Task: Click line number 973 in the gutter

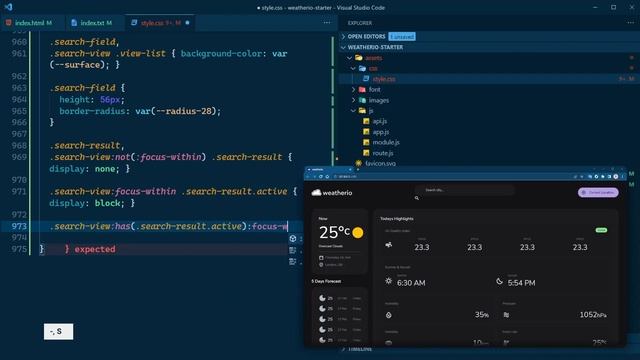Action: (19, 226)
